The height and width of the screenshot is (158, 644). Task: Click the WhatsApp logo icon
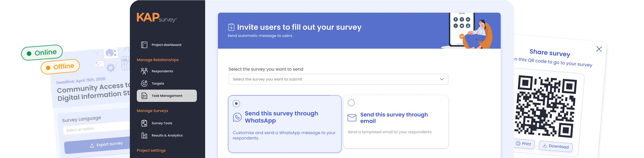point(237,117)
